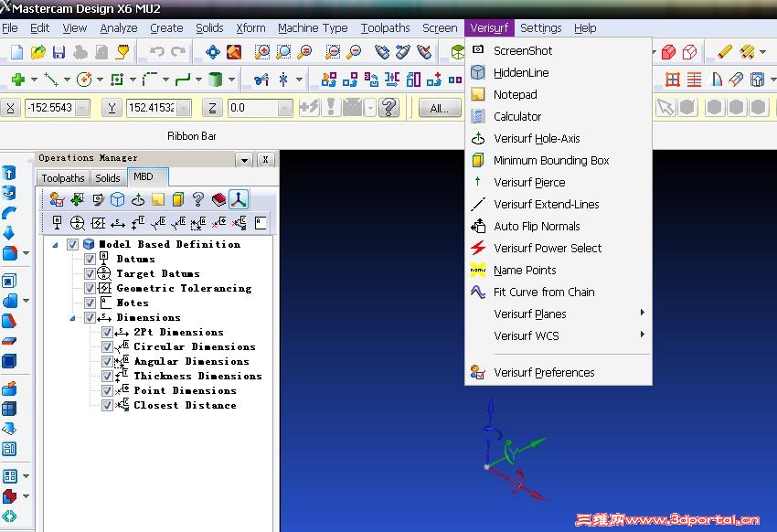Viewport: 777px width, 532px height.
Task: Toggle the Circular Dimensions checkbox
Action: (x=107, y=346)
